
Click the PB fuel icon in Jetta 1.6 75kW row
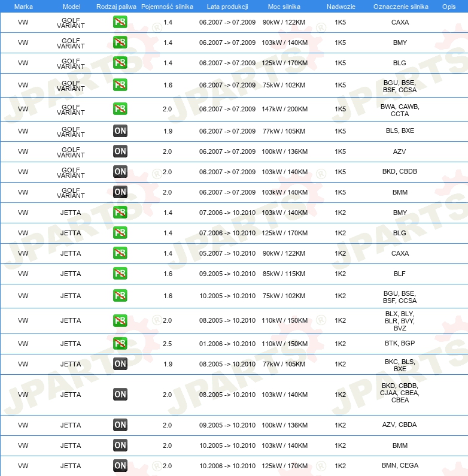tap(120, 296)
